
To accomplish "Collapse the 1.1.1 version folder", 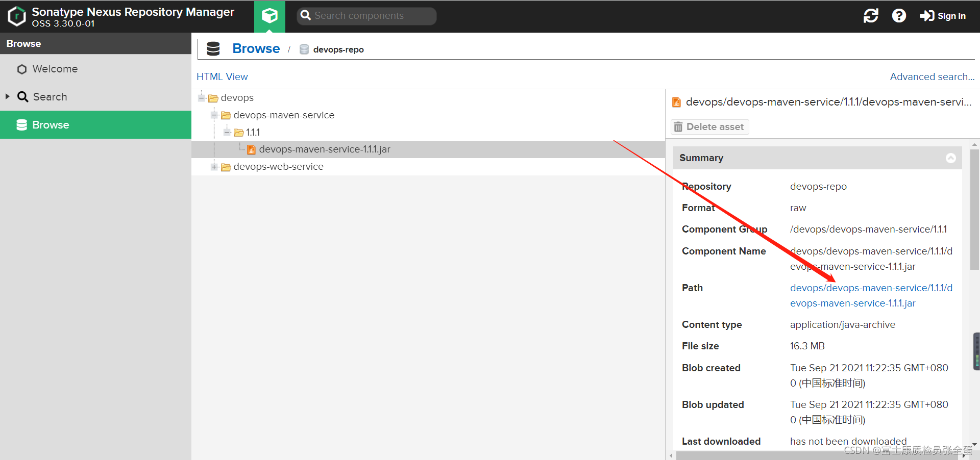I will click(227, 133).
